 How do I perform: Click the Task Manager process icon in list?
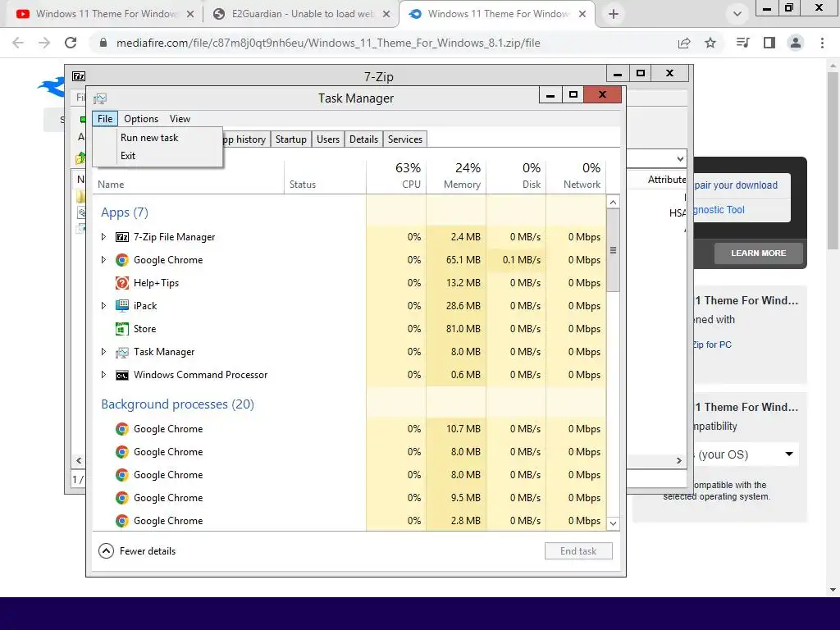pyautogui.click(x=122, y=352)
